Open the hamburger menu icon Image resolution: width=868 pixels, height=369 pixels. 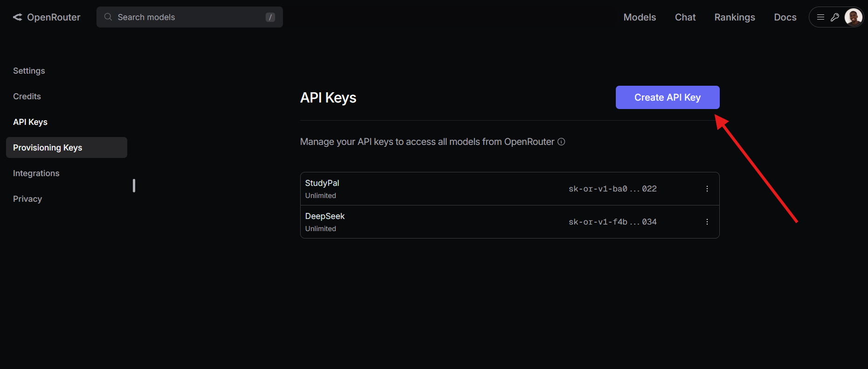click(821, 17)
